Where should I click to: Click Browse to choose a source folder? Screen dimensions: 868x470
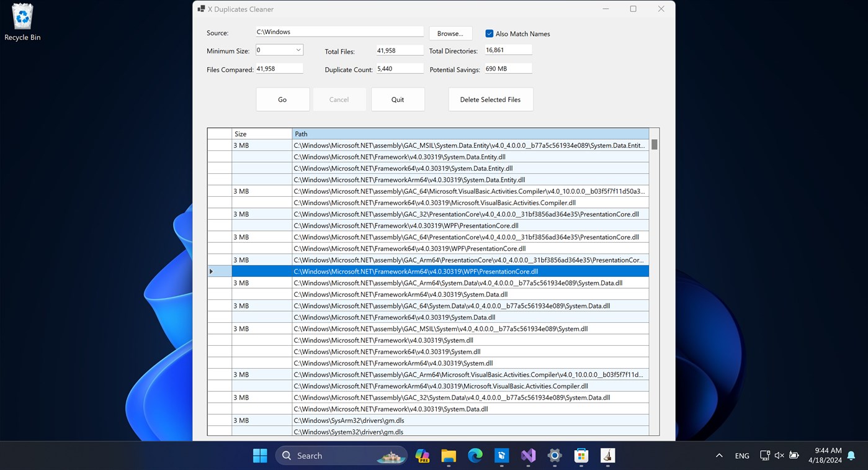(x=450, y=33)
